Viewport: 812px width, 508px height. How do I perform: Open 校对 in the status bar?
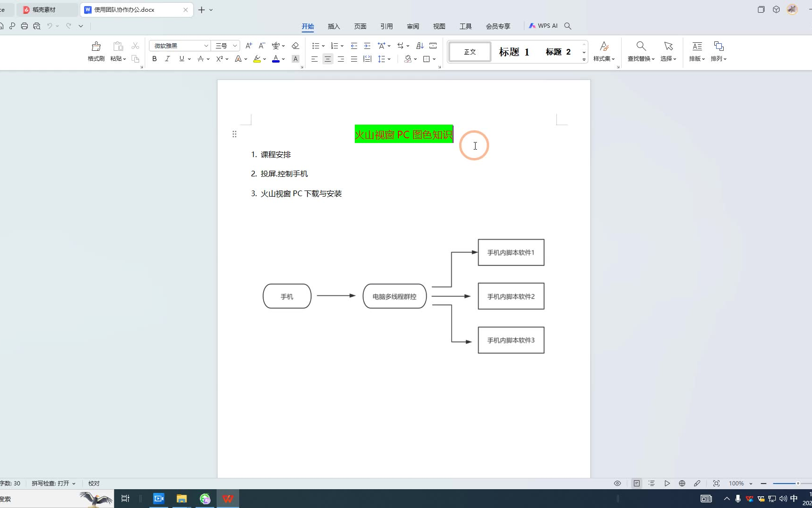(x=94, y=483)
